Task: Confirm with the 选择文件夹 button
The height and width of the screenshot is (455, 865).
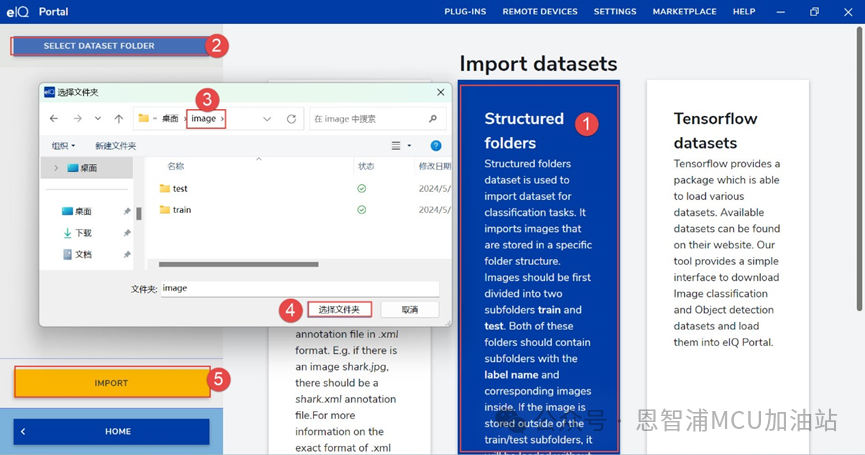Action: (339, 309)
